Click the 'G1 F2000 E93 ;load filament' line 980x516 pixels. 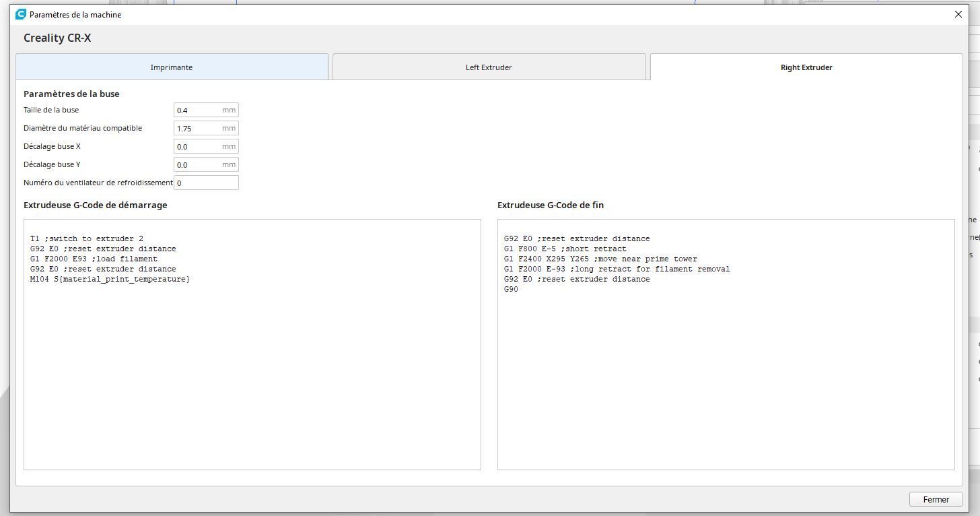pyautogui.click(x=94, y=259)
